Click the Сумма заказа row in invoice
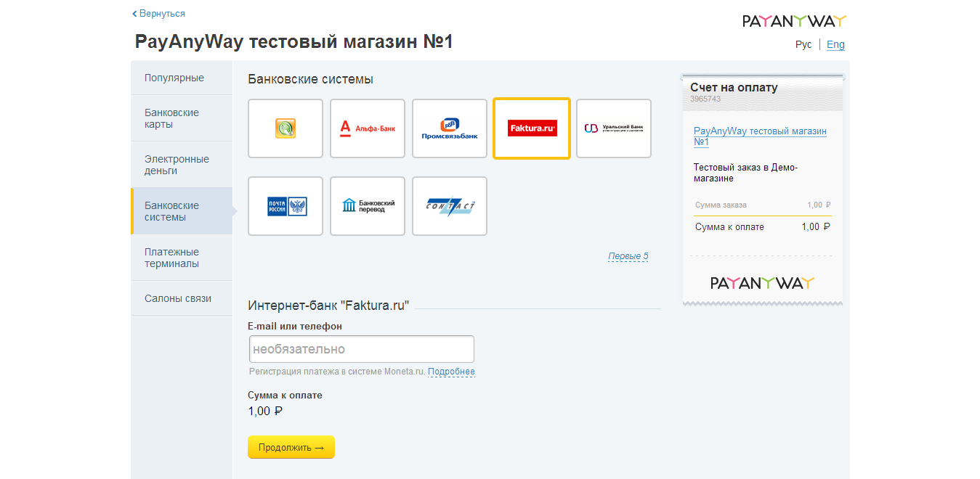Image resolution: width=980 pixels, height=479 pixels. pos(763,205)
